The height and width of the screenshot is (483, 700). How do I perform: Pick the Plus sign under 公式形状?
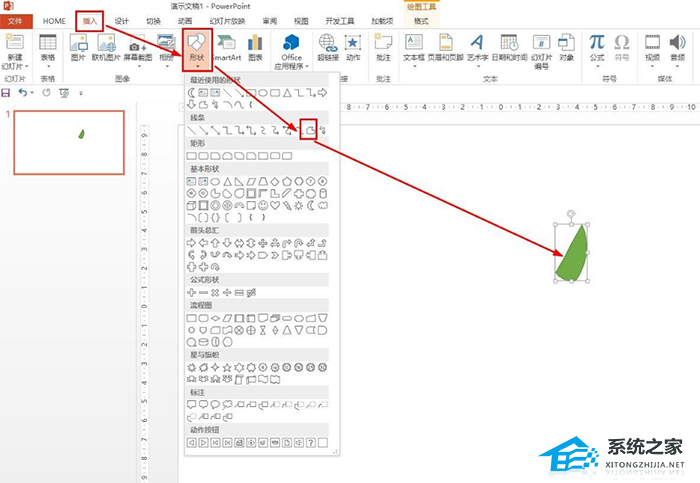[191, 292]
